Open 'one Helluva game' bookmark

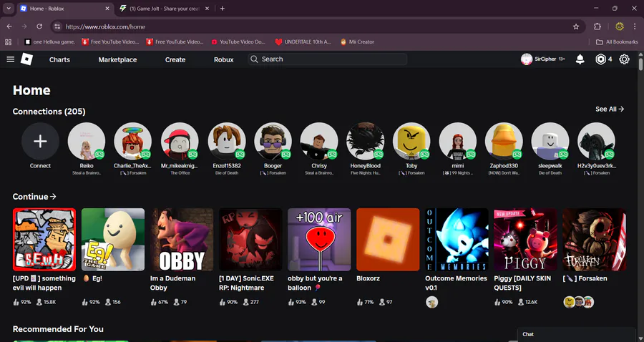[x=49, y=42]
